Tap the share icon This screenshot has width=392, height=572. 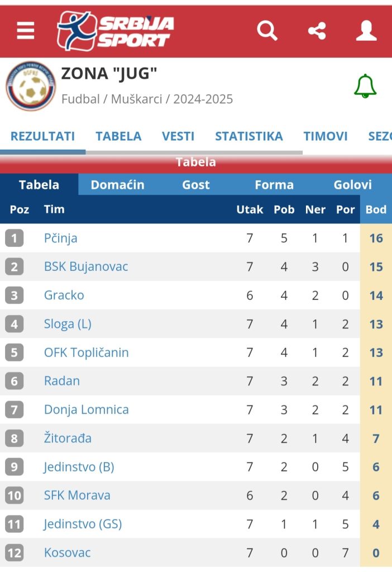[317, 31]
